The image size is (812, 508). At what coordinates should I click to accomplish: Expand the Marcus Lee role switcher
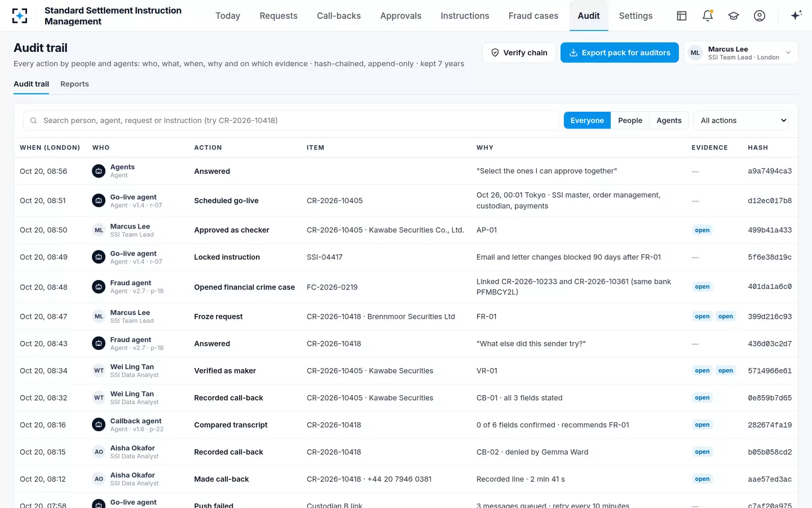(741, 52)
